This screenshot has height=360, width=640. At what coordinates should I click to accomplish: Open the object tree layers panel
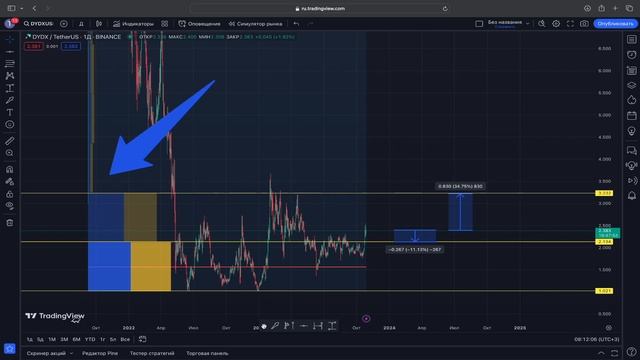tap(631, 85)
